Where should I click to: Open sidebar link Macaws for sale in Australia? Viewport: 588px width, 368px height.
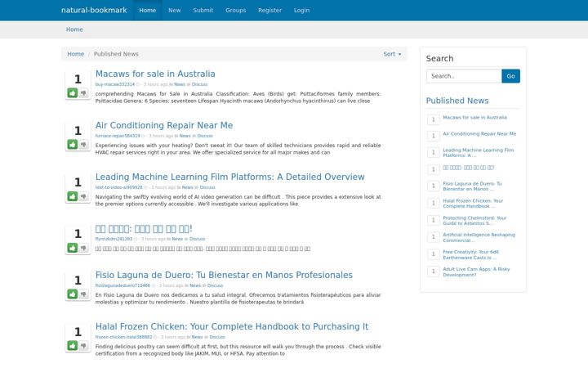474,118
